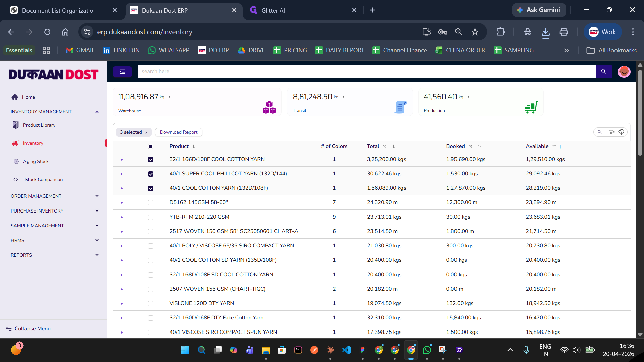
Task: Uncheck 32/1 166D/108F COOL COTTON YARN checkbox
Action: click(151, 160)
